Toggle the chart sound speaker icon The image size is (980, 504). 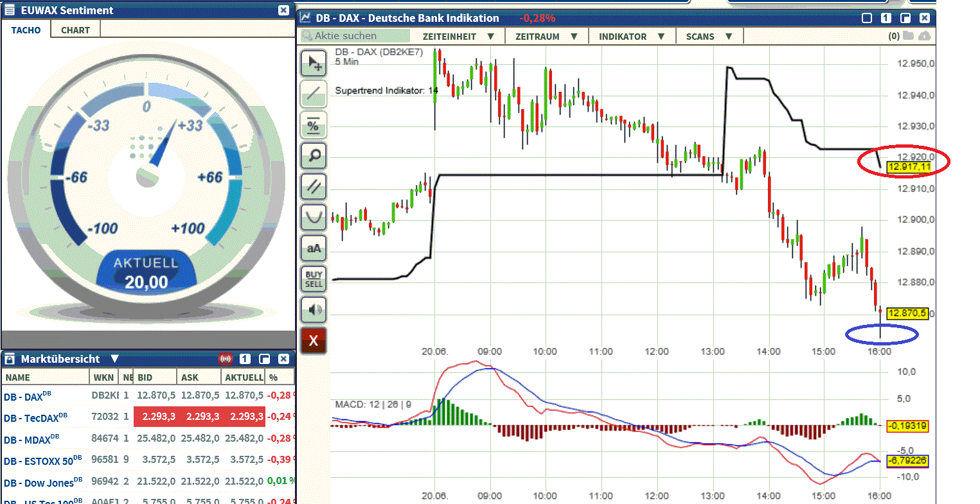tap(314, 310)
